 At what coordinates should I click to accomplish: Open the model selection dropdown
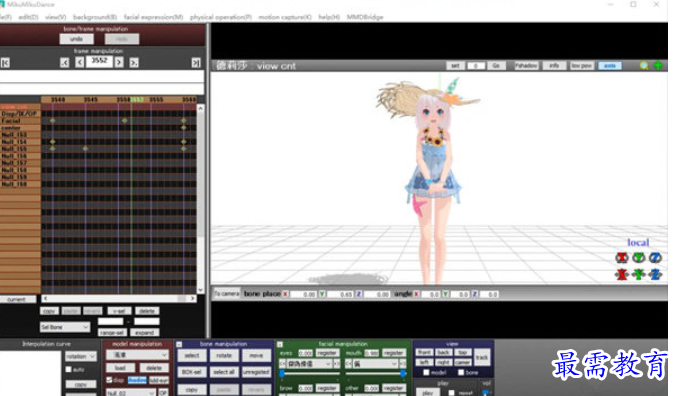[137, 355]
